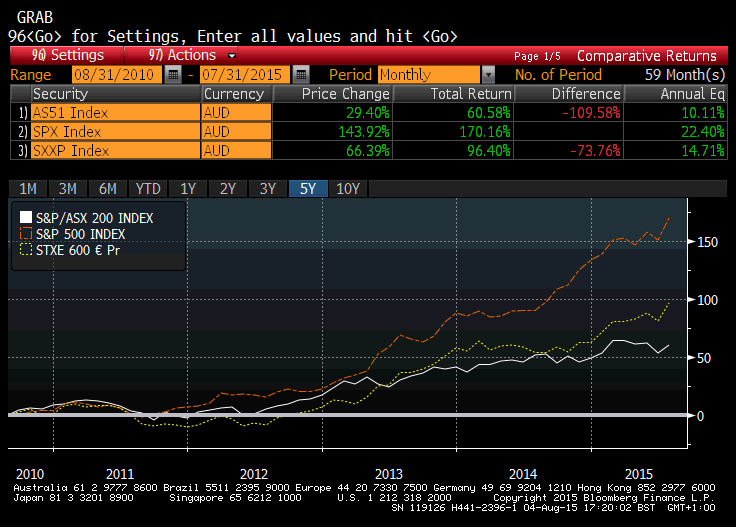736x527 pixels.
Task: Click the S&P/ASX 200 INDEX legend label
Action: [94, 218]
